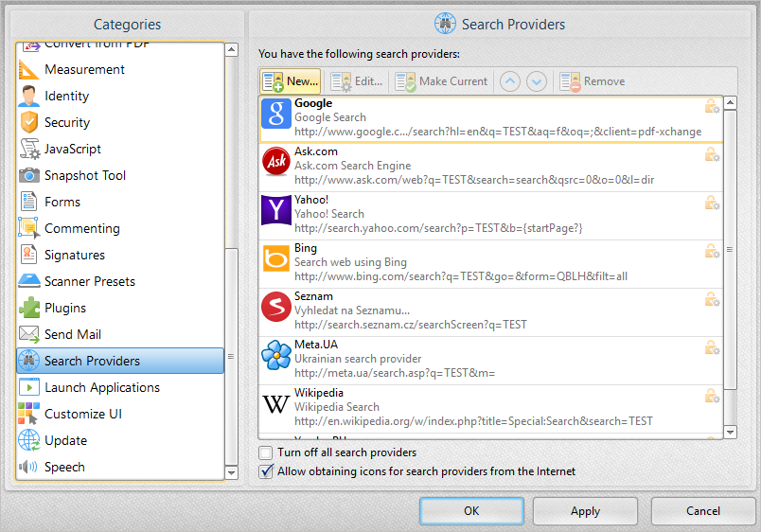Click the move down arrow icon
Viewport: 761px width, 532px height.
point(537,81)
